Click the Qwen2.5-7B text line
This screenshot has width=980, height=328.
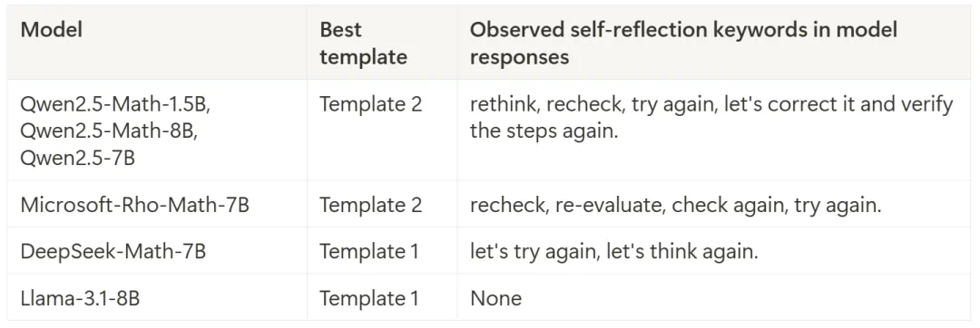click(x=77, y=158)
